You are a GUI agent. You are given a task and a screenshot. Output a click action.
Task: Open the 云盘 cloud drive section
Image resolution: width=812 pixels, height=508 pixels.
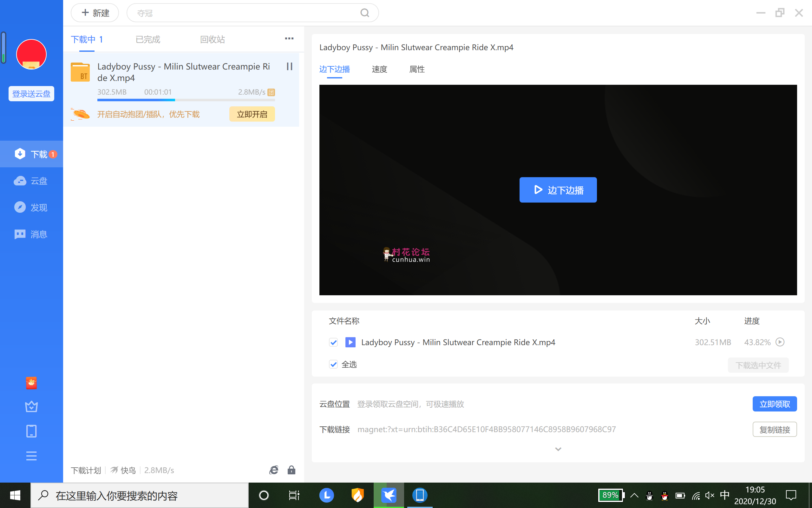point(31,181)
